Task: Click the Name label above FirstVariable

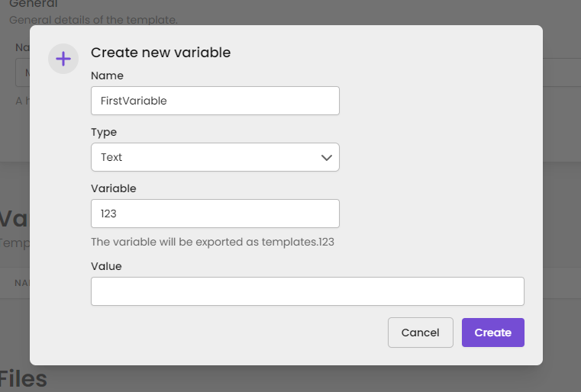Action: pos(107,76)
